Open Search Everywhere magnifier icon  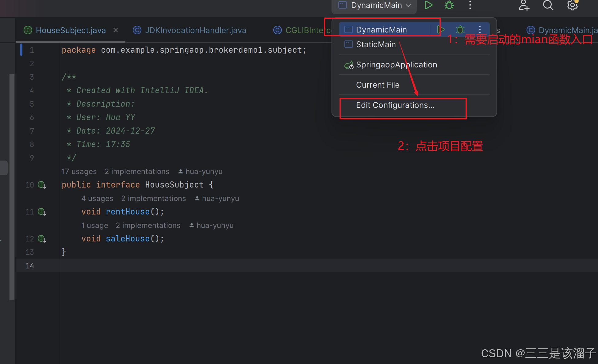coord(548,5)
